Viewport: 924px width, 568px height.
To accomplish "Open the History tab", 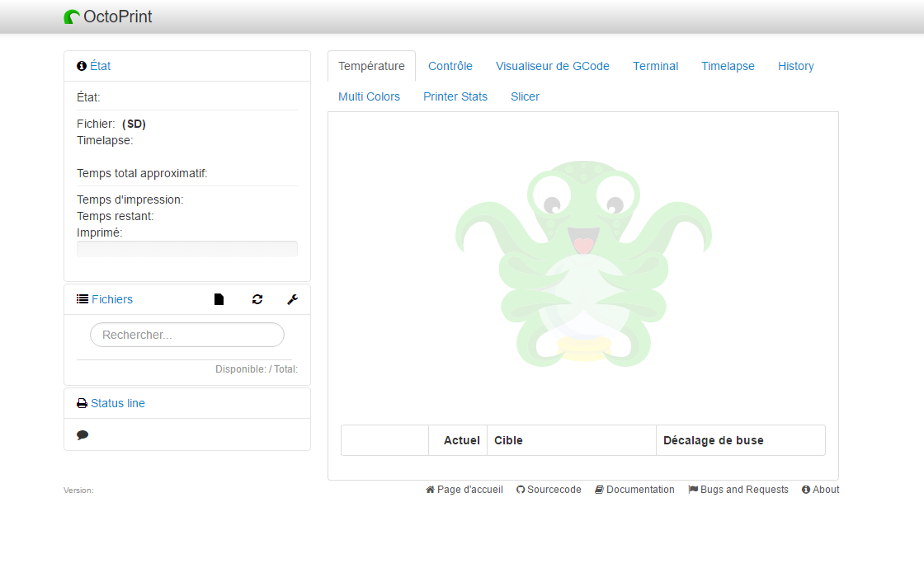I will 795,66.
